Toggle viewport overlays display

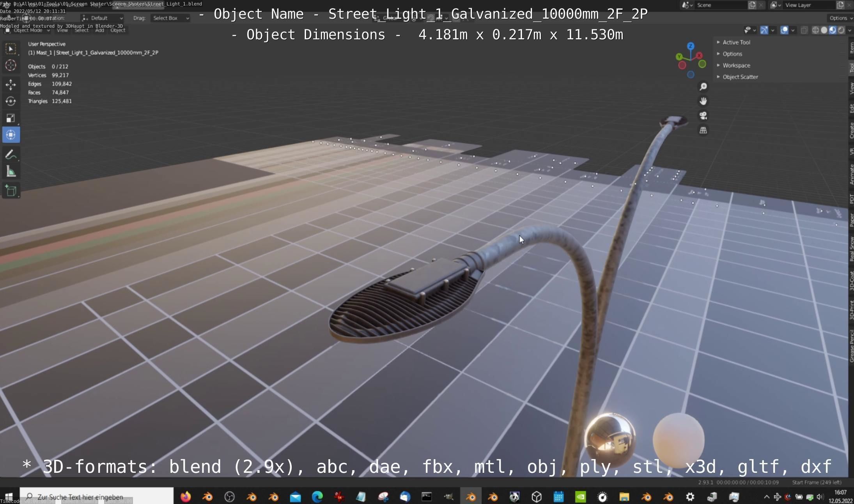[784, 30]
